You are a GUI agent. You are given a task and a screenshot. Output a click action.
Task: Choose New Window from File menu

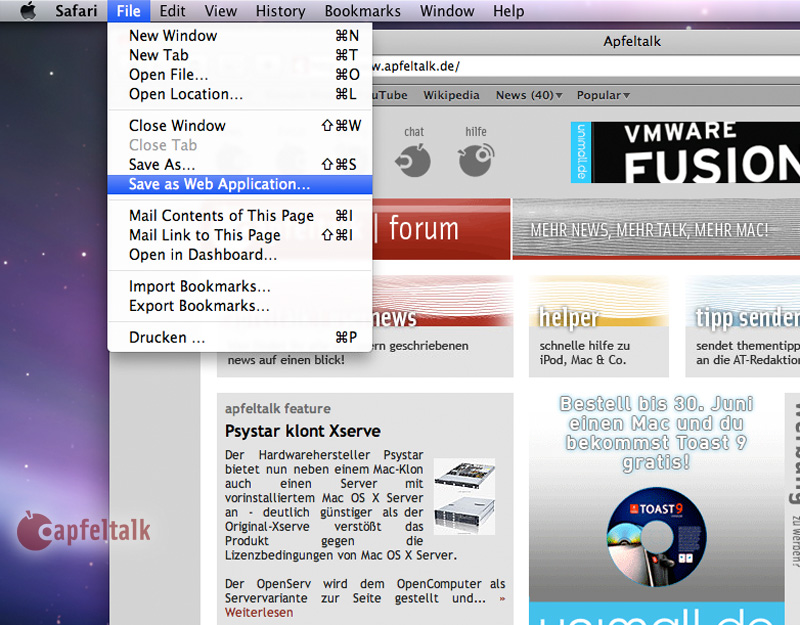240,36
